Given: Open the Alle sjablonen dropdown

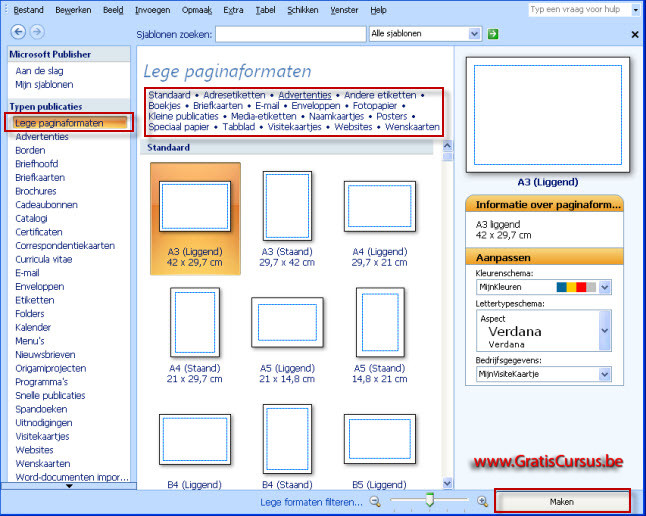Looking at the screenshot, I should tap(475, 34).
